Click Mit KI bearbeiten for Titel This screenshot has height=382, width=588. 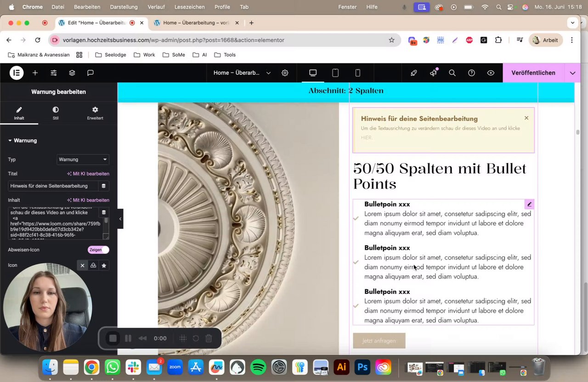pos(88,174)
